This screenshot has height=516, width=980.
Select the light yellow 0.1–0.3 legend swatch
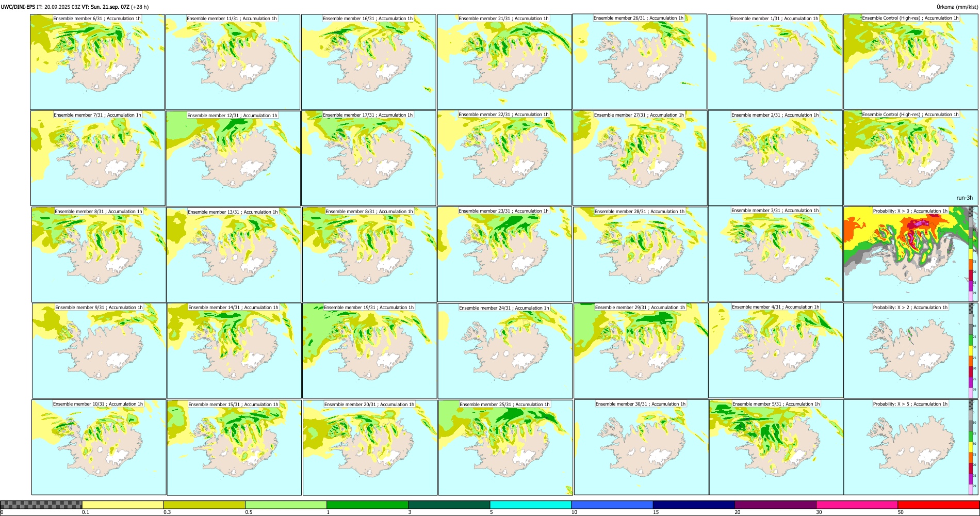point(123,505)
